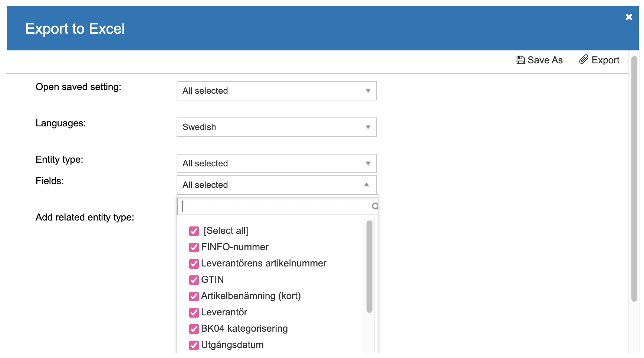Click the Export paperclip icon

pyautogui.click(x=584, y=59)
